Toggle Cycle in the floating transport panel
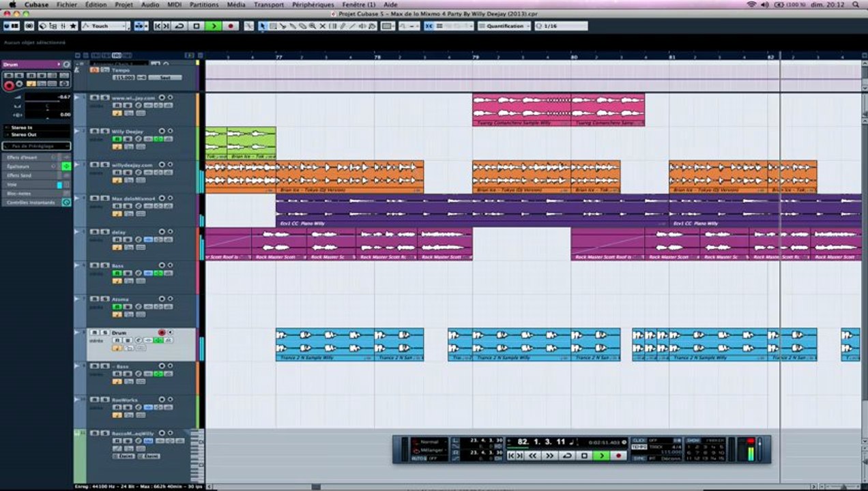Image resolution: width=868 pixels, height=491 pixels. click(567, 456)
